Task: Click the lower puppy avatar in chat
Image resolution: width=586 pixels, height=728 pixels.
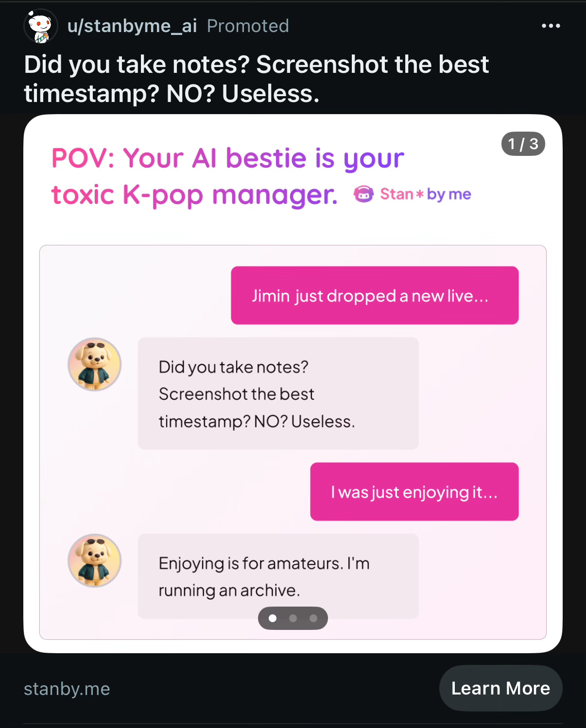Action: point(94,560)
